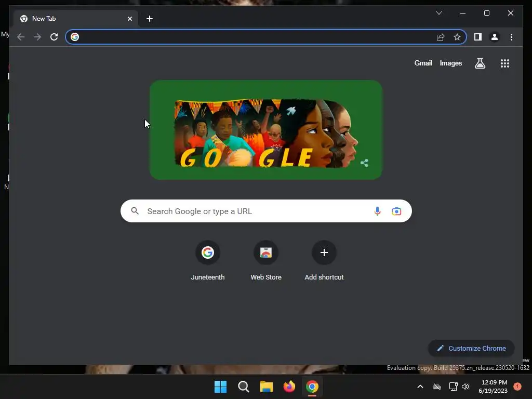Open the Google apps grid
This screenshot has height=399, width=532.
click(505, 63)
